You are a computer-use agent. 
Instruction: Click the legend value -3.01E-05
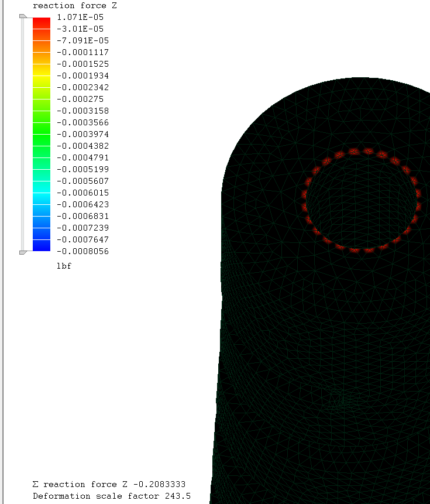(x=80, y=29)
